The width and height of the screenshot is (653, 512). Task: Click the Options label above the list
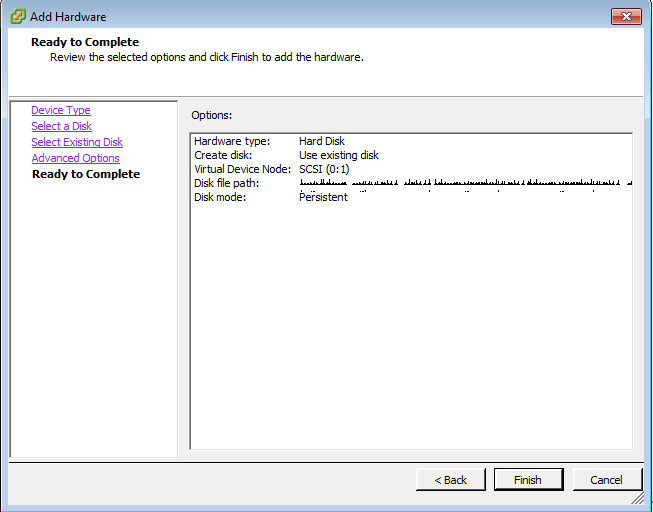tap(211, 116)
